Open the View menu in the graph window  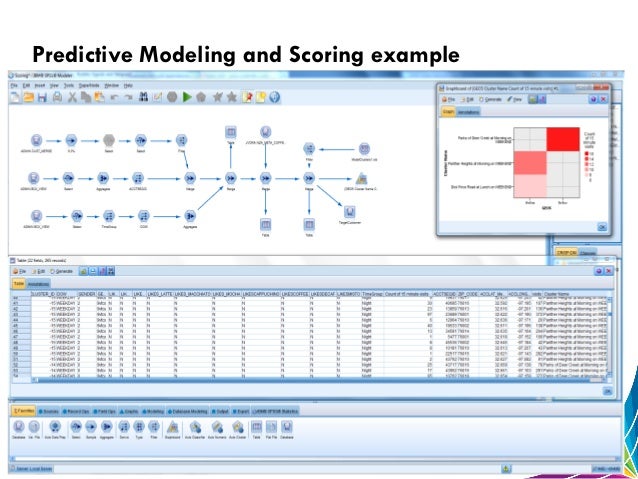tap(515, 99)
